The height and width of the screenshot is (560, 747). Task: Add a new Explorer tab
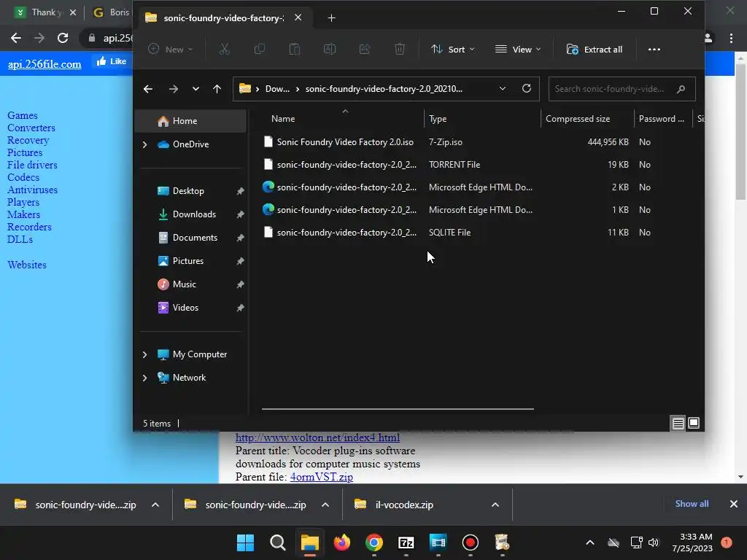click(x=332, y=18)
